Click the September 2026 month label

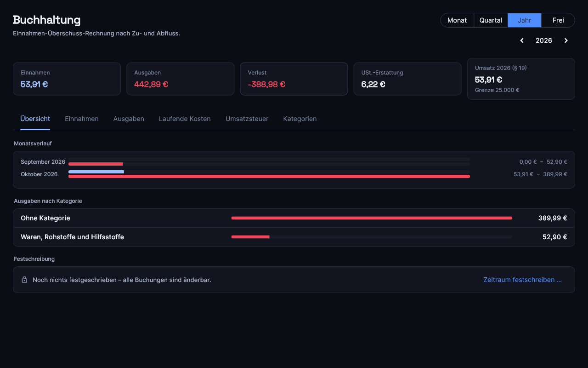[43, 162]
